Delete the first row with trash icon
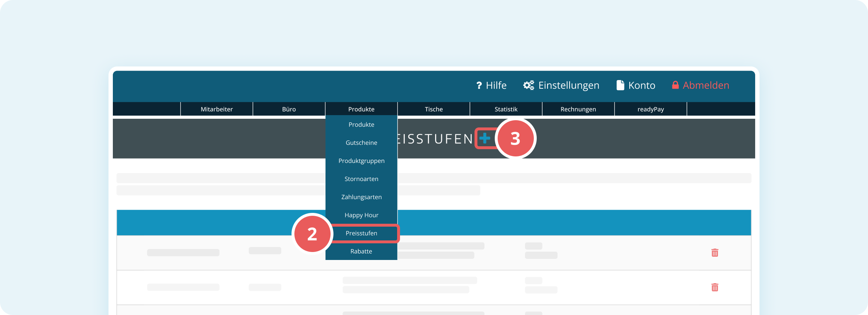Viewport: 868px width, 315px height. (x=715, y=252)
